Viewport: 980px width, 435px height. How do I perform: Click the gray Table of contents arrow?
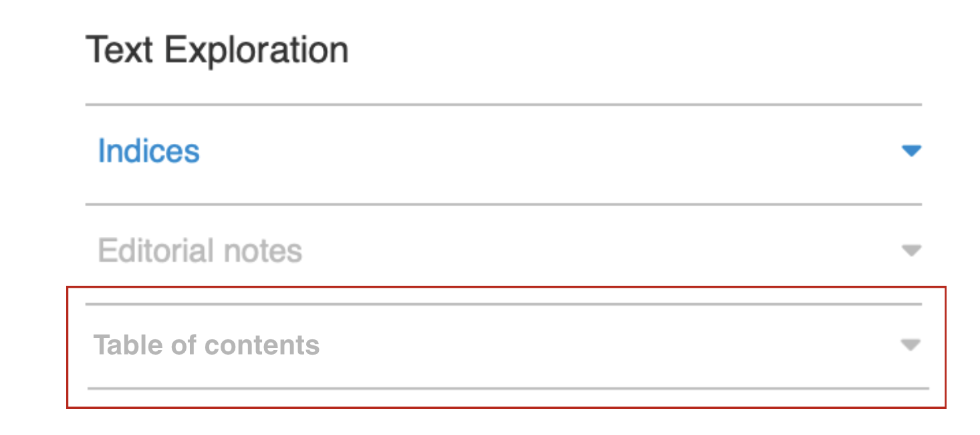coord(910,345)
